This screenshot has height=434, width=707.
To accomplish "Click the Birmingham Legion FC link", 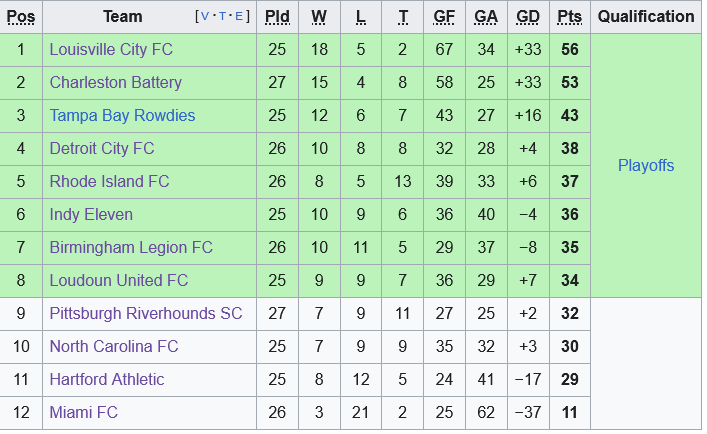I will click(131, 247).
